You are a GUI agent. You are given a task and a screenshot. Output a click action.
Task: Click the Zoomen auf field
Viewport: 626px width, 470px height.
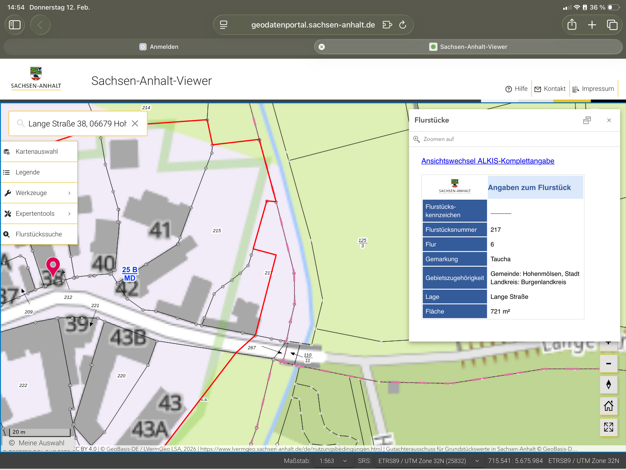(x=500, y=139)
